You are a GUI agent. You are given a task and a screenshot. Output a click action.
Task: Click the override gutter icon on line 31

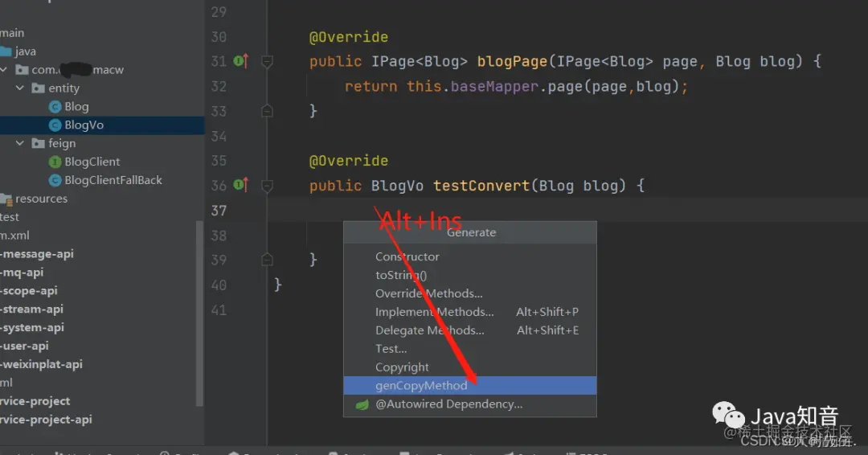click(241, 61)
